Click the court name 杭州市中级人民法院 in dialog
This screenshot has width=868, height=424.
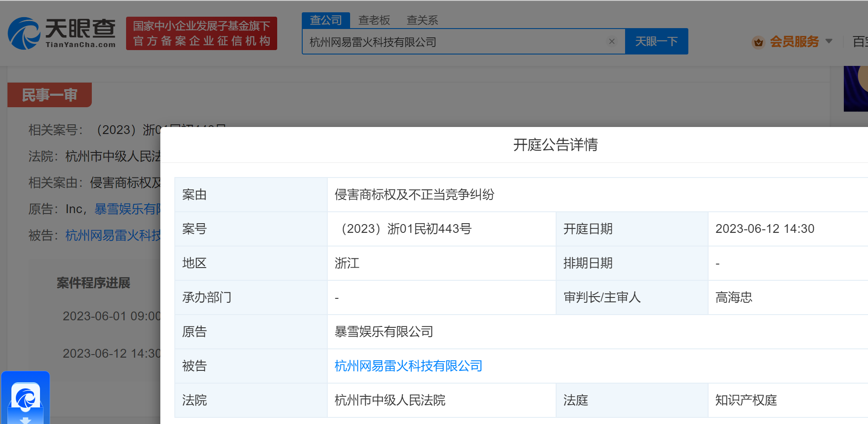(x=390, y=400)
